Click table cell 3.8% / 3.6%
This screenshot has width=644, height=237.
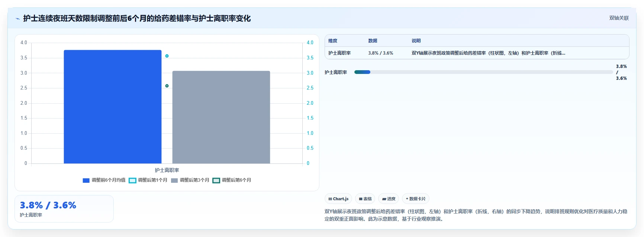click(x=381, y=53)
